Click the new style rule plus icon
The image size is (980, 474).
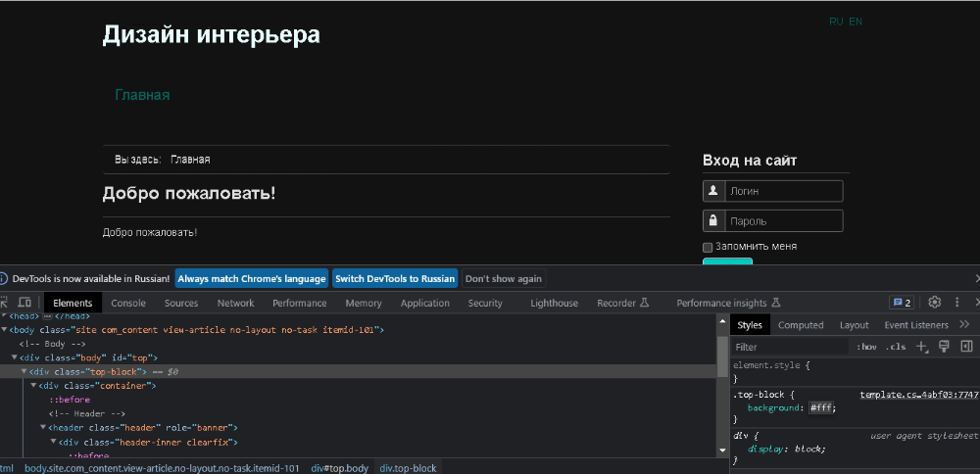click(x=921, y=347)
